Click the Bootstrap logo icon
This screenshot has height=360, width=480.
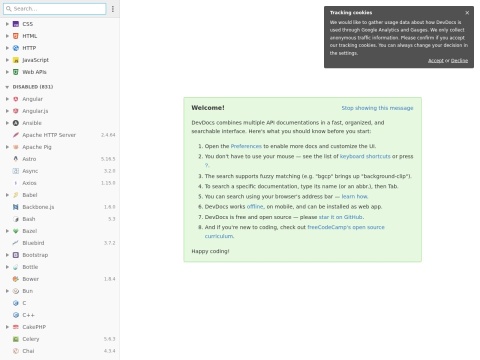[16, 255]
